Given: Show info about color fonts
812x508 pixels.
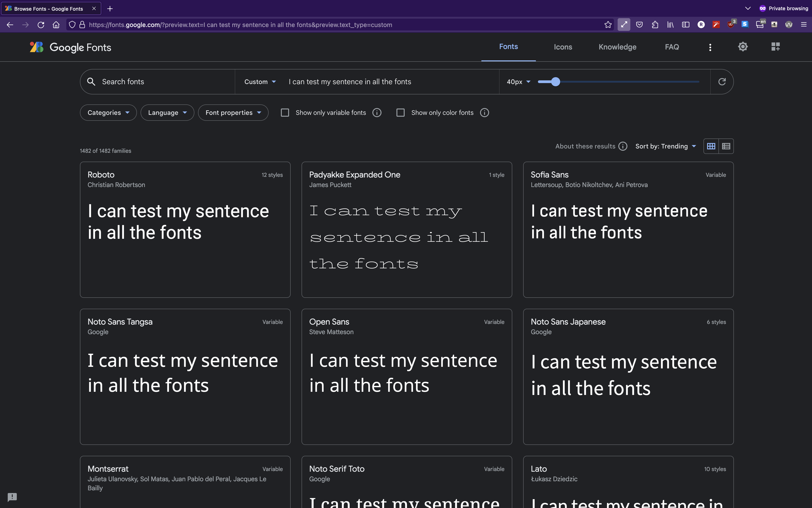Looking at the screenshot, I should coord(484,113).
